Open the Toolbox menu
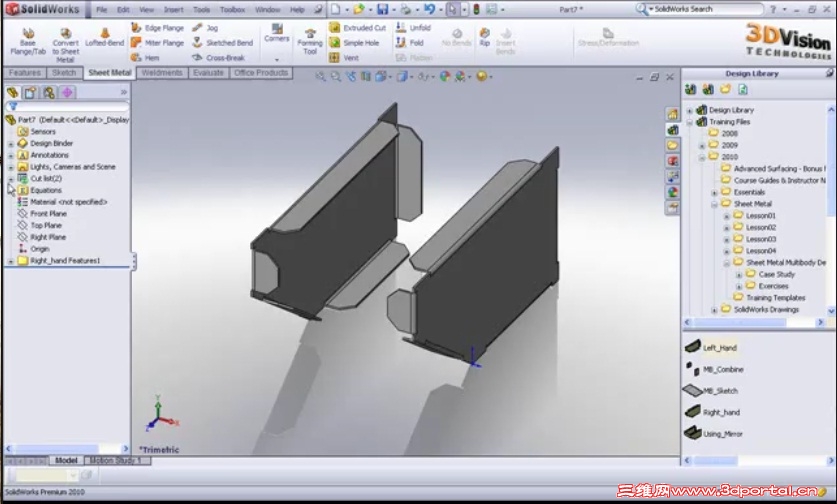The height and width of the screenshot is (504, 837). [x=232, y=10]
